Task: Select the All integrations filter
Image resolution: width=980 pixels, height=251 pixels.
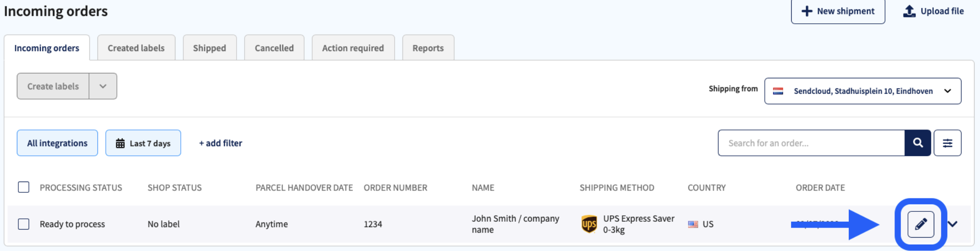Action: point(57,143)
